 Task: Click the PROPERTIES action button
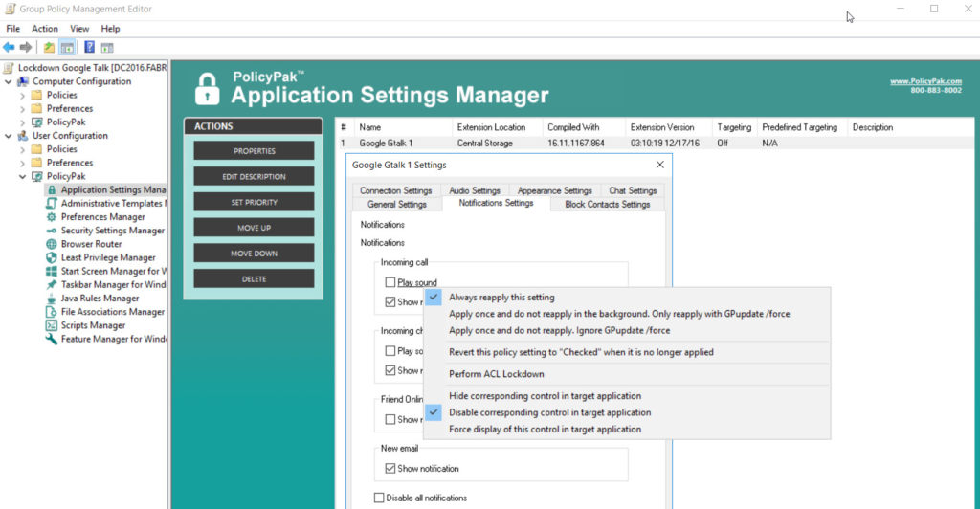254,150
